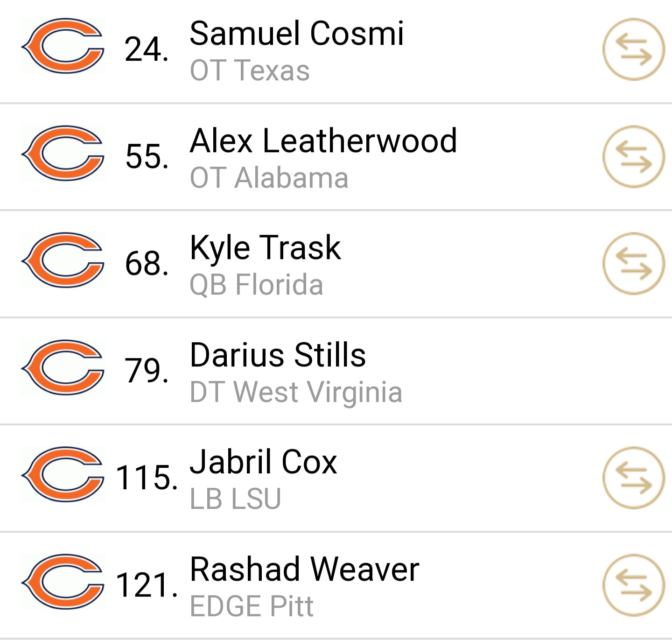Tap the swap icon for Alex Leatherwood
Viewport: 672px width, 640px height.
[x=633, y=157]
